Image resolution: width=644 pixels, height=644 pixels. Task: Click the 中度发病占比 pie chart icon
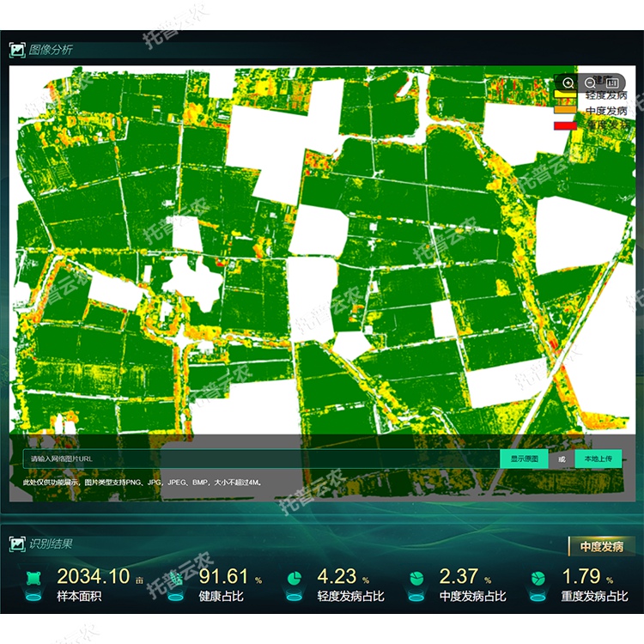tap(416, 577)
